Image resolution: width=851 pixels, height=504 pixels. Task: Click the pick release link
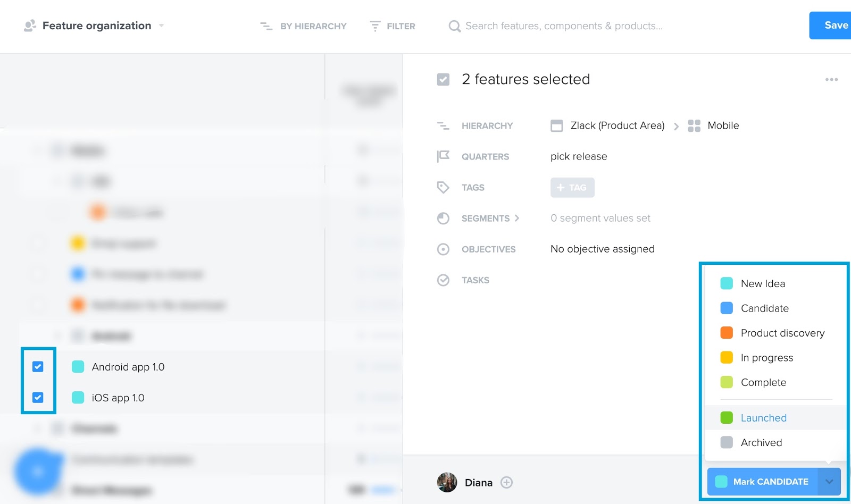click(578, 156)
